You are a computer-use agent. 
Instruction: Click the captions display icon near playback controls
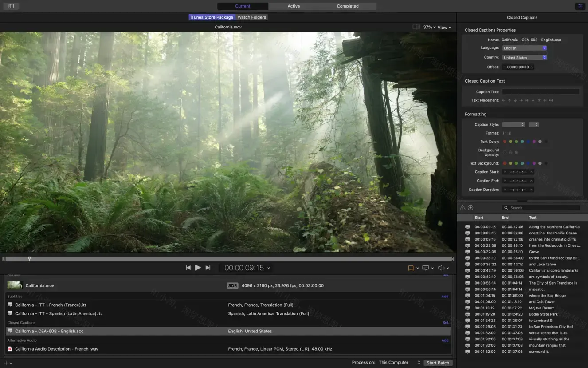[425, 268]
